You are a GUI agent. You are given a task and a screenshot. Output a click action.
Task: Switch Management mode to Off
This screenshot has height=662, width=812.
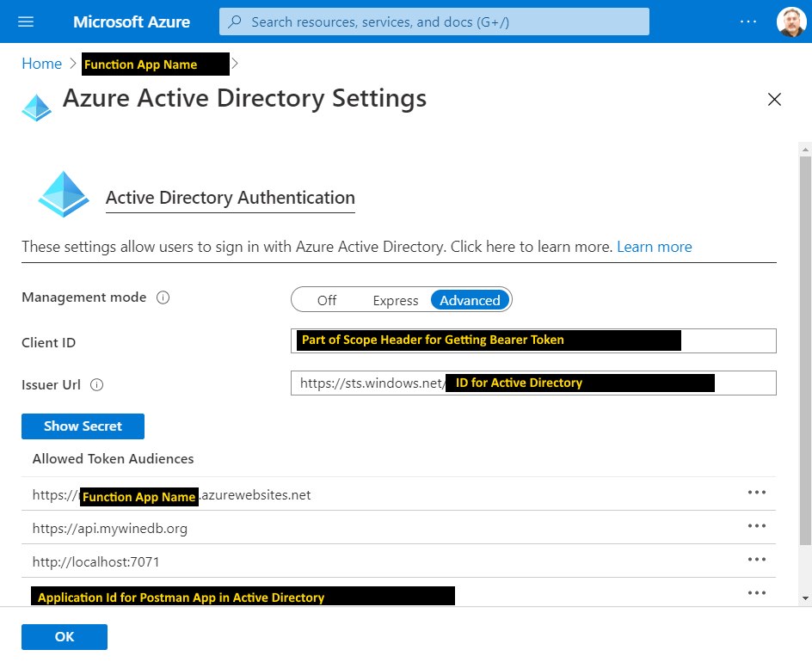[x=327, y=300]
